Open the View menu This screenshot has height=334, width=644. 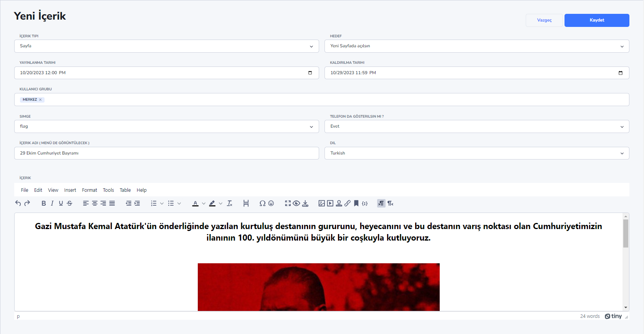53,190
